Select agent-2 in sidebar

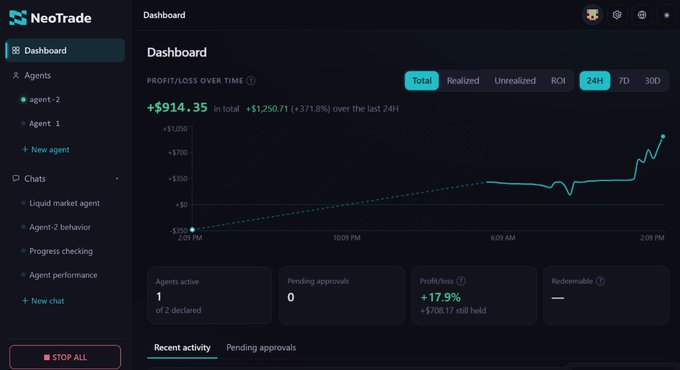(x=44, y=99)
